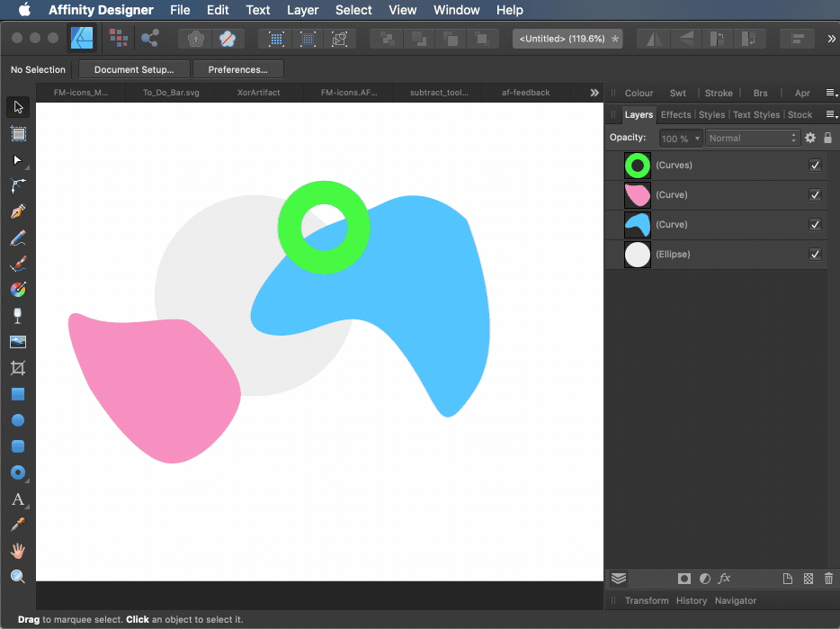This screenshot has height=629, width=840.
Task: Select the Rectangle shape tool
Action: 18,394
